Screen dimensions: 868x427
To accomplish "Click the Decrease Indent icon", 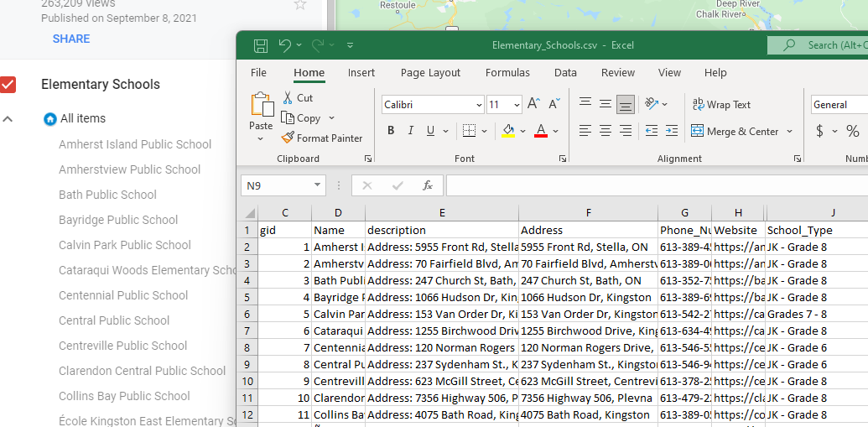I will click(x=652, y=131).
